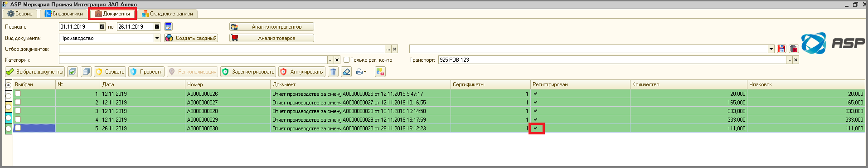This screenshot has width=868, height=168.
Task: Check the Выбран box for document A0000000027
Action: (18, 102)
